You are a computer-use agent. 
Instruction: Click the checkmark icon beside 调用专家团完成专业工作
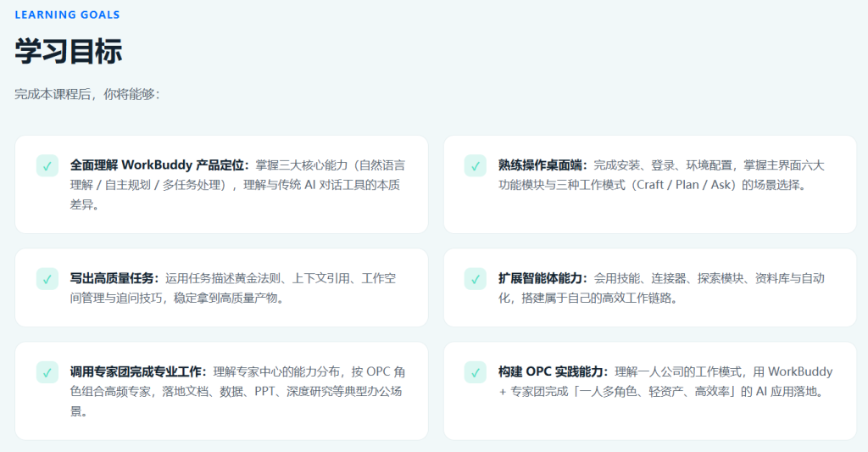(x=47, y=372)
